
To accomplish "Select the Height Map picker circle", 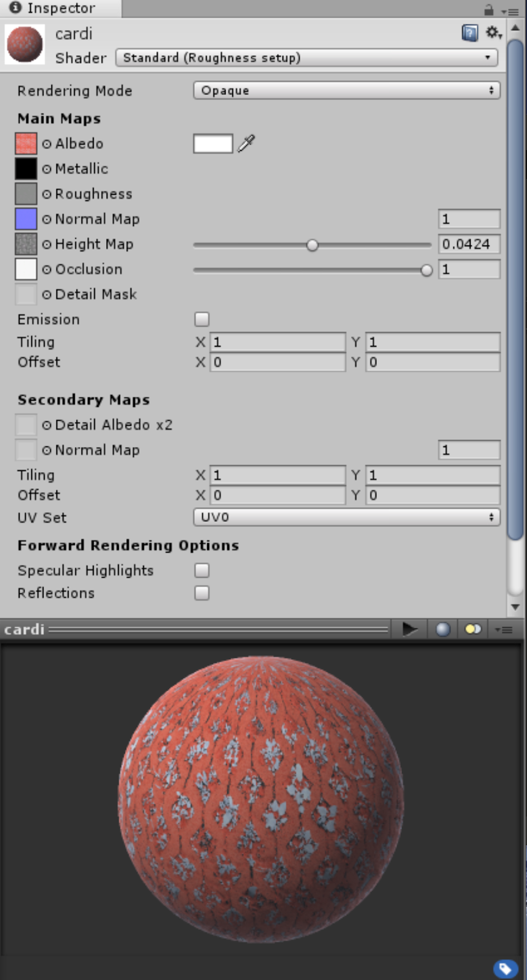I will pyautogui.click(x=47, y=244).
